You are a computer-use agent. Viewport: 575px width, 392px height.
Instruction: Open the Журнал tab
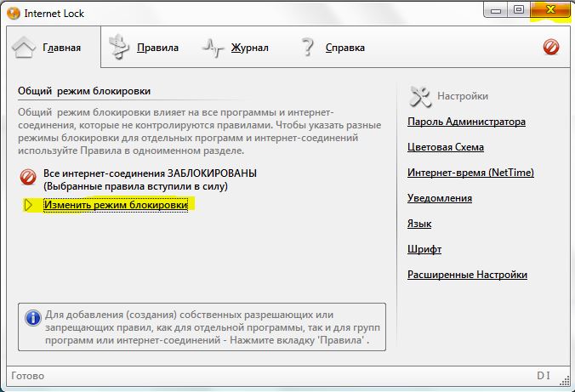[249, 48]
